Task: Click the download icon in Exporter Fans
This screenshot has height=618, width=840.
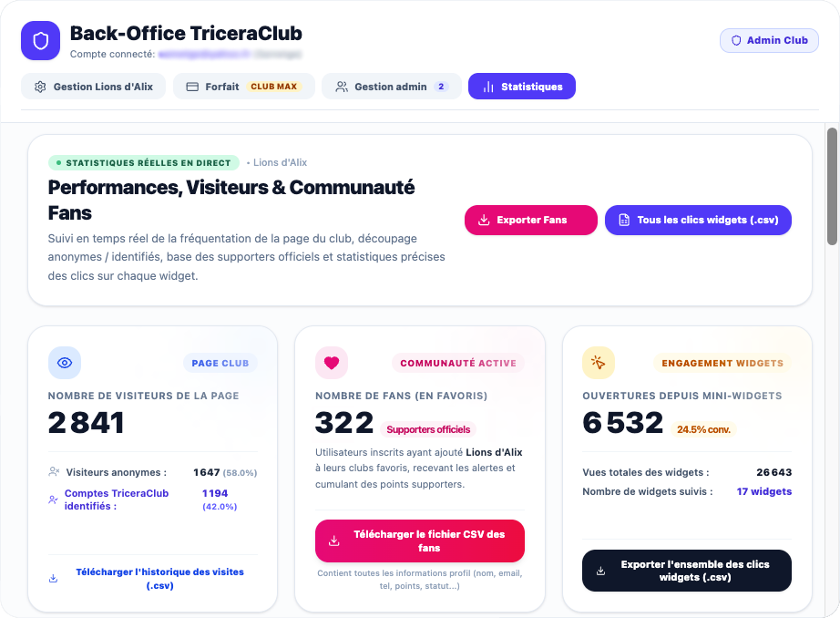Action: point(484,220)
